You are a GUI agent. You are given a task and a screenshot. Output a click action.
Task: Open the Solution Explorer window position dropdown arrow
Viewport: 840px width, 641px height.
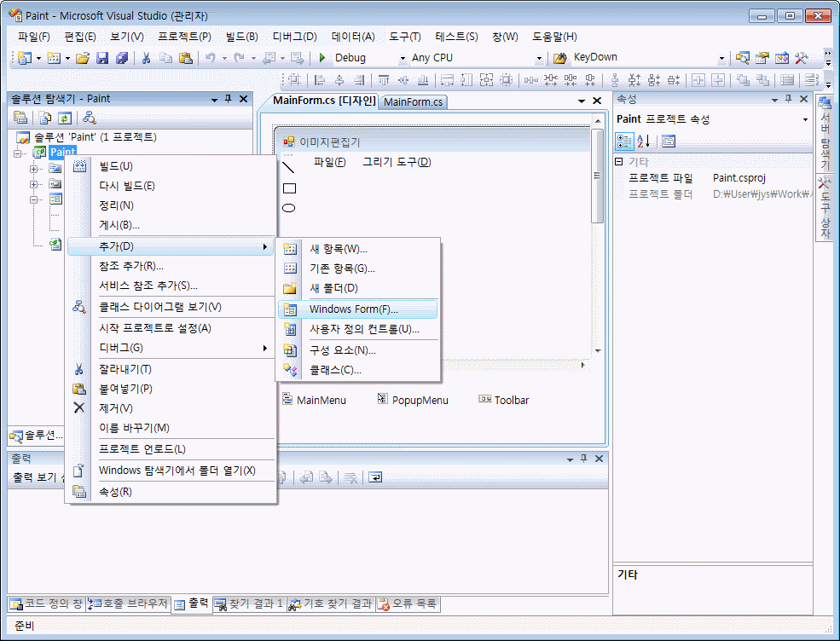pyautogui.click(x=214, y=99)
